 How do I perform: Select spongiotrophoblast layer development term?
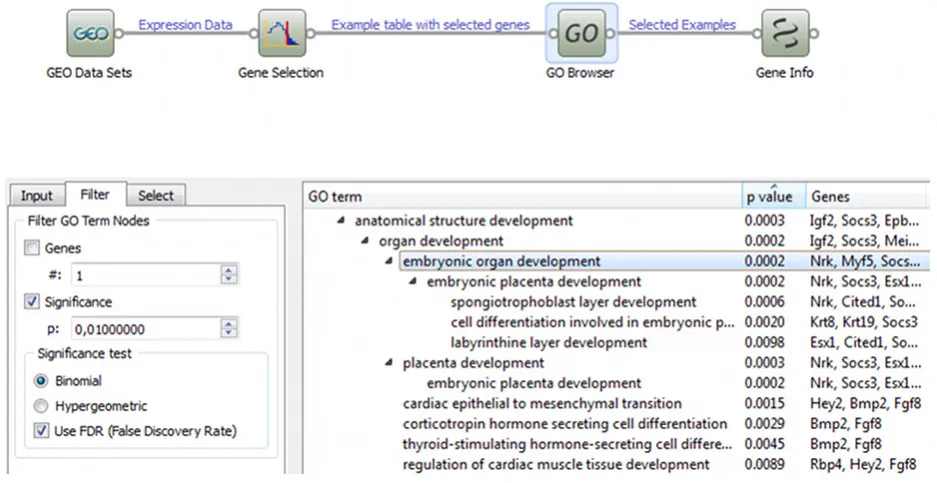pos(574,302)
